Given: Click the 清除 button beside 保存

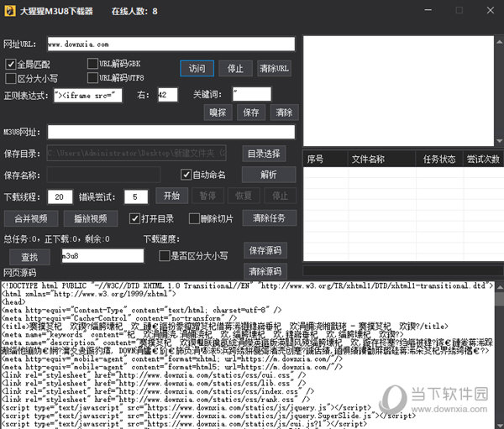Looking at the screenshot, I should coord(284,112).
